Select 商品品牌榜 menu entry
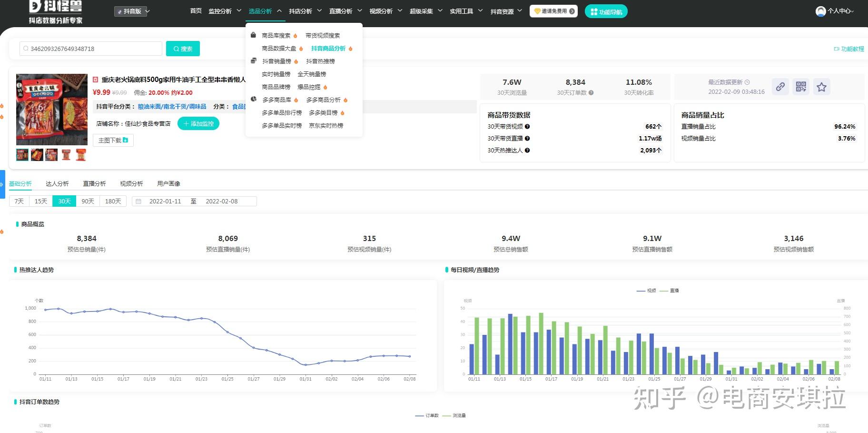 pos(276,87)
